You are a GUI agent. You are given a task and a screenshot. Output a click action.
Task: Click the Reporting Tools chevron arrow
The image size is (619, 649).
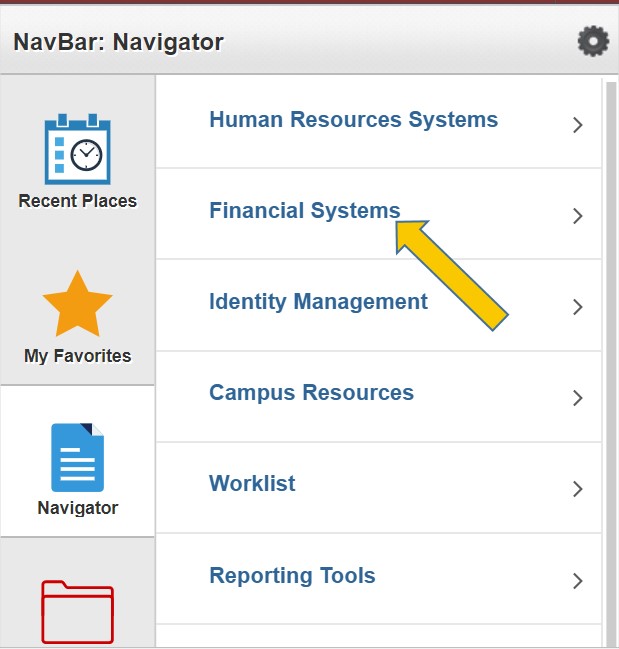(x=578, y=581)
